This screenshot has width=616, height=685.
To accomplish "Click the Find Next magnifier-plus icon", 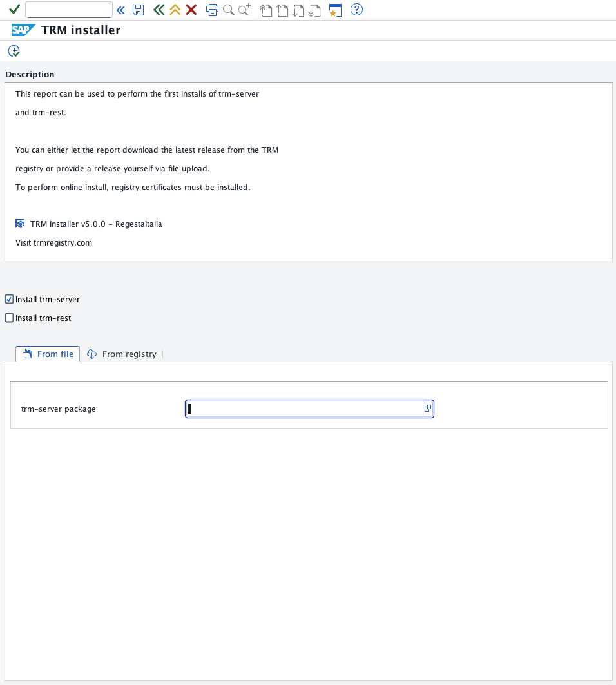I will coord(244,10).
